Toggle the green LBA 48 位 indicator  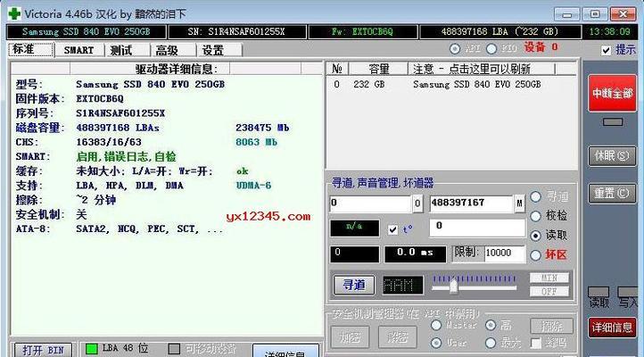tap(91, 349)
